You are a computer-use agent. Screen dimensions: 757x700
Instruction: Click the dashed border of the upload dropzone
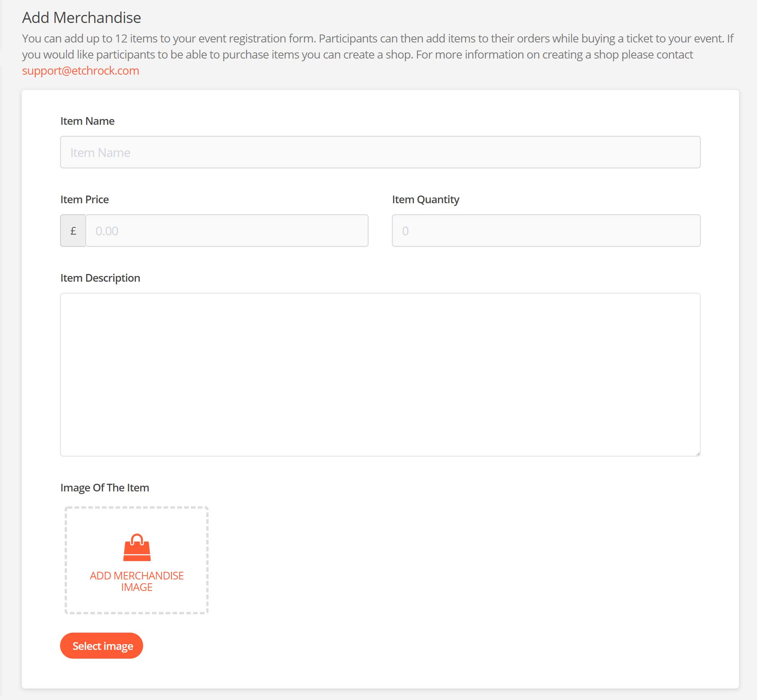click(x=137, y=508)
